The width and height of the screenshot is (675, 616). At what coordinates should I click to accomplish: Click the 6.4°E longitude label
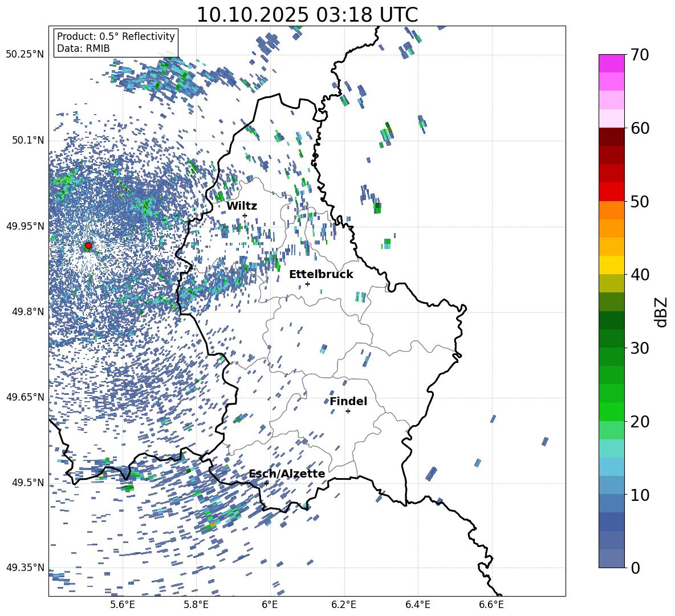pyautogui.click(x=417, y=605)
